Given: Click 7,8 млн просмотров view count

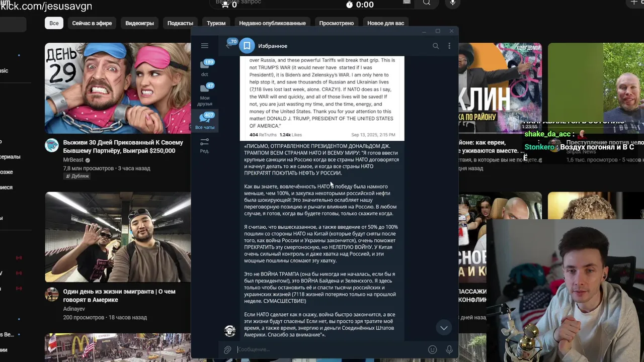Looking at the screenshot, I should pyautogui.click(x=88, y=168).
